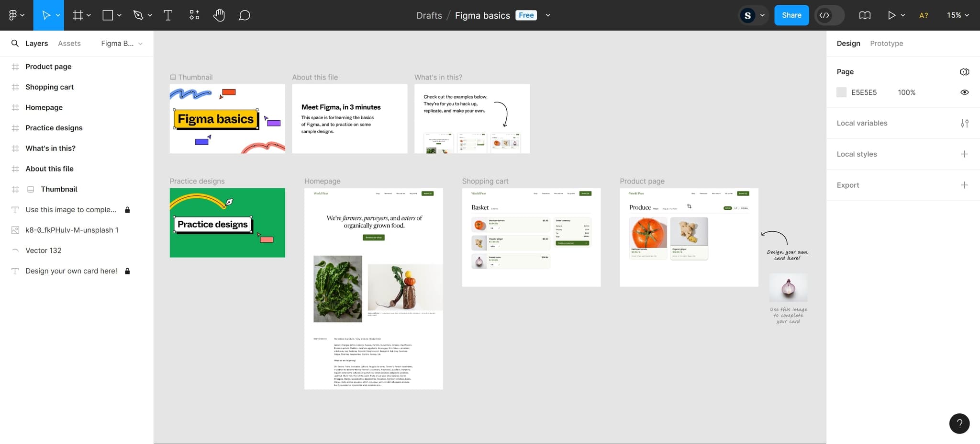The width and height of the screenshot is (980, 444).
Task: Toggle page background visibility eye
Action: [x=964, y=92]
